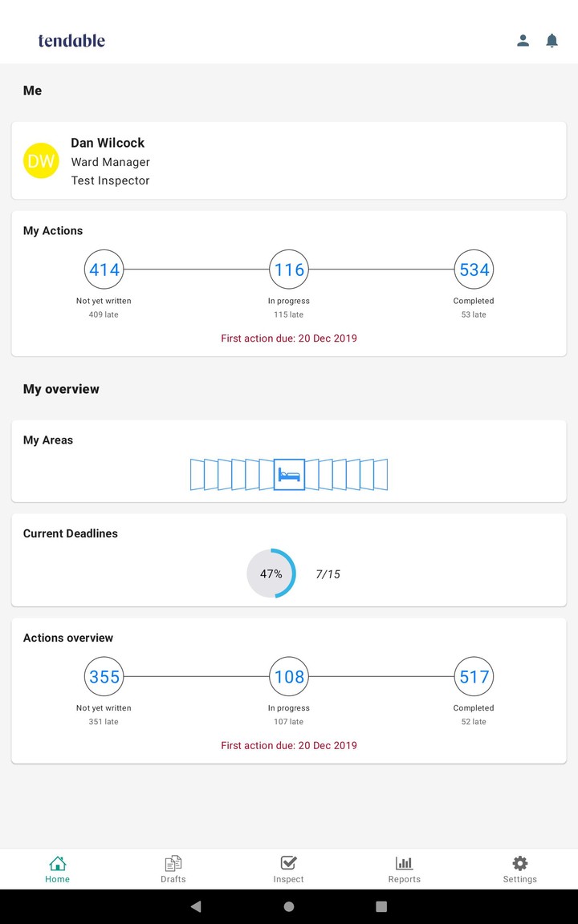Open the notifications bell
This screenshot has width=578, height=924.
[x=552, y=40]
